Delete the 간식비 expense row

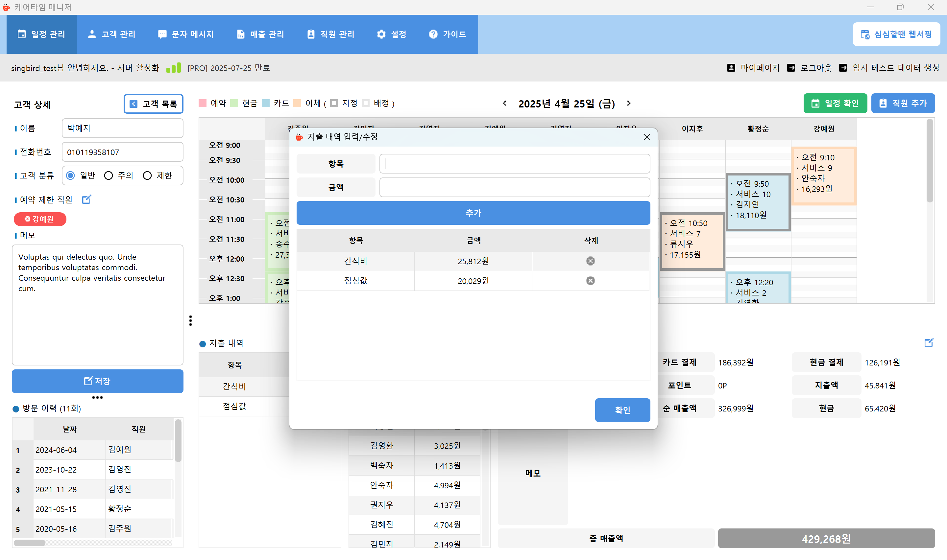590,261
